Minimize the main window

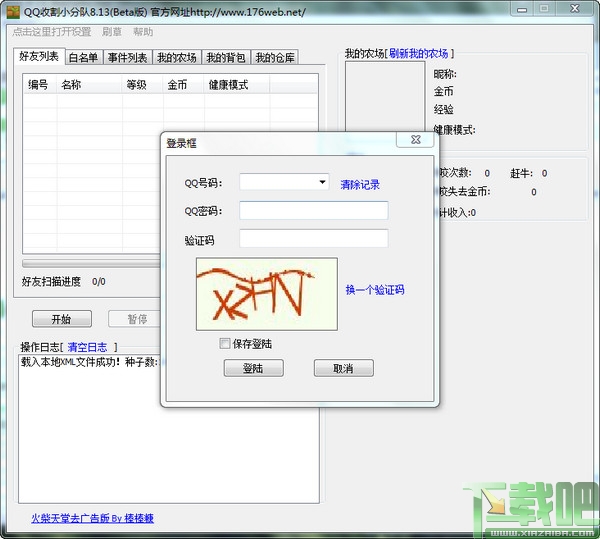click(522, 9)
